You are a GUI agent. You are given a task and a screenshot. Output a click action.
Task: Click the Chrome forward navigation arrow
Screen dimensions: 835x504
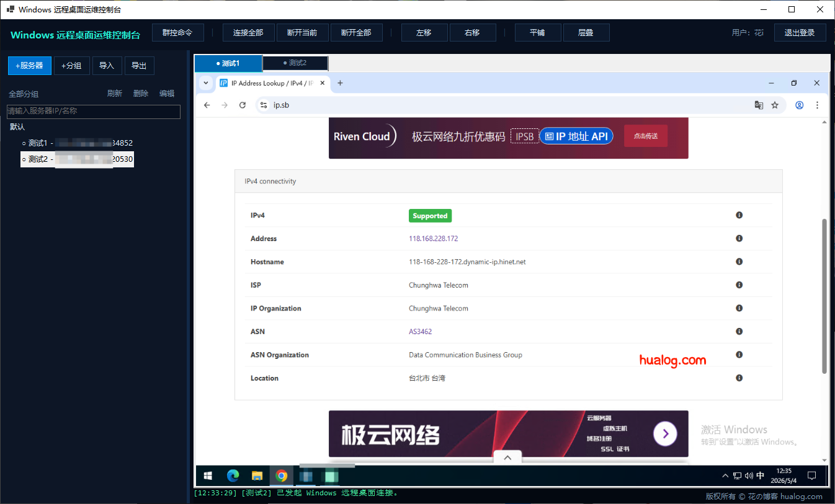pyautogui.click(x=225, y=105)
